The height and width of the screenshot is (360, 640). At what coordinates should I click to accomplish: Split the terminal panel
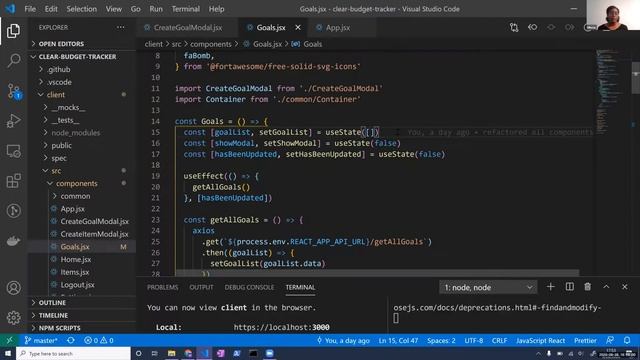pos(569,287)
